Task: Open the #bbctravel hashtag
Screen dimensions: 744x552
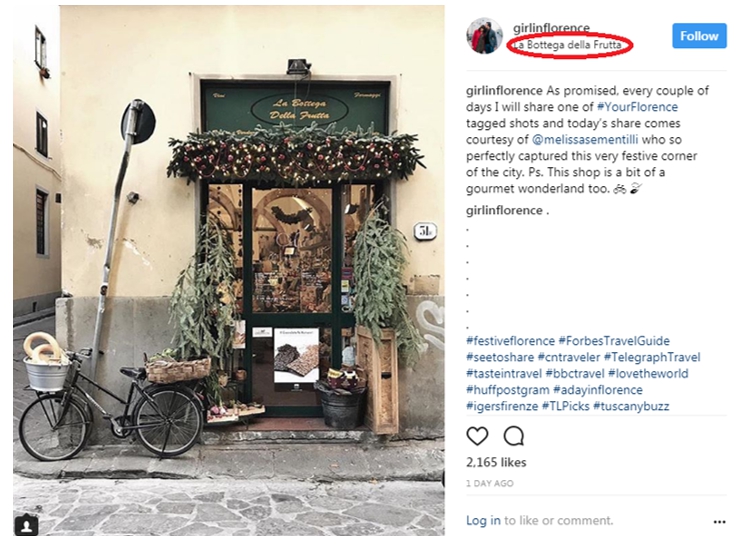Action: pos(575,374)
